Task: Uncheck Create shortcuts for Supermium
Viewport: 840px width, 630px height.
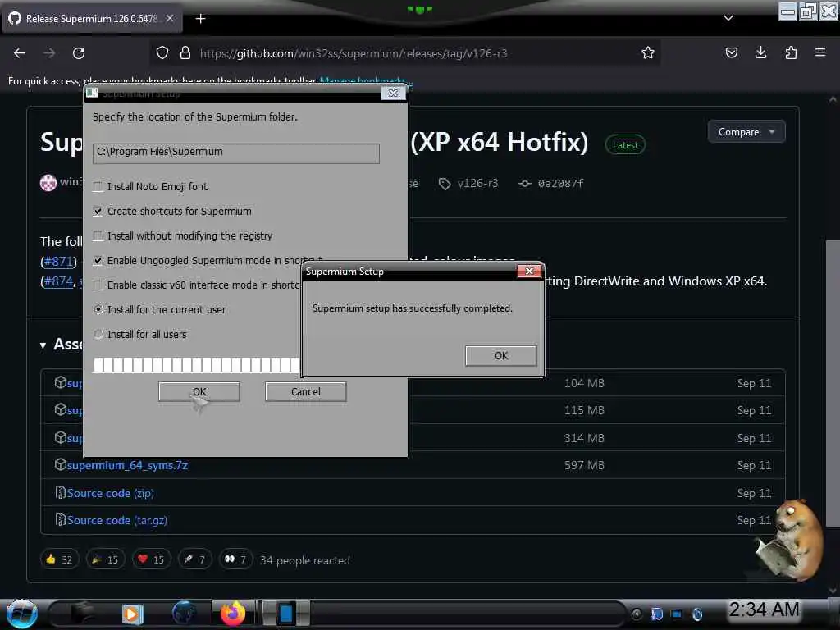Action: [98, 211]
